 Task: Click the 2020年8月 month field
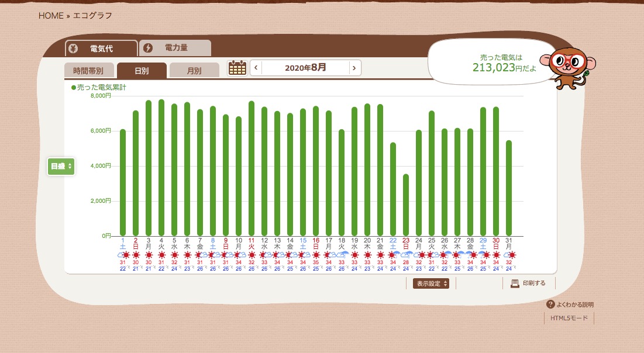pyautogui.click(x=305, y=68)
